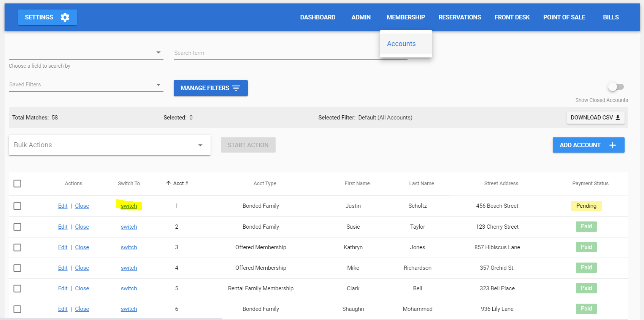The height and width of the screenshot is (320, 644).
Task: Click the 'Total Matches: 58' text
Action: click(x=35, y=118)
